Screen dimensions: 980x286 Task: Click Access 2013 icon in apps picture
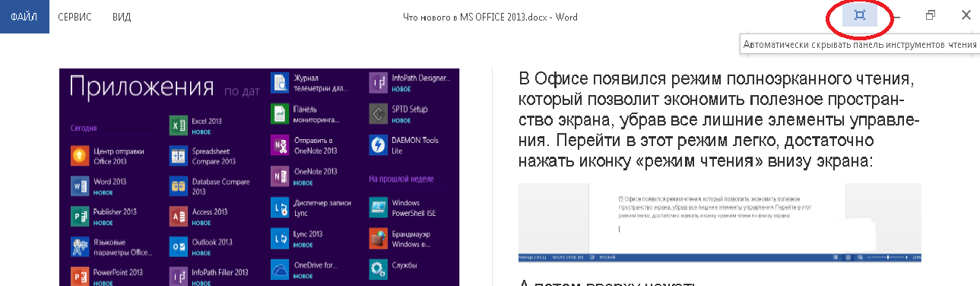179,216
